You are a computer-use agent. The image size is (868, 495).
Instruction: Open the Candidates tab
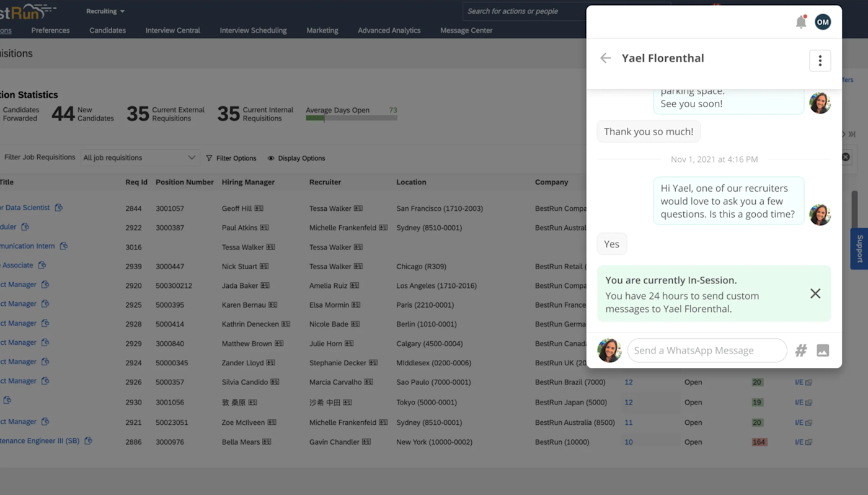point(107,30)
